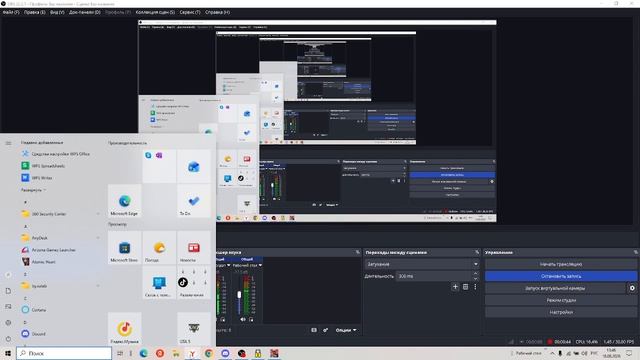This screenshot has height=360, width=640.
Task: Expand the 360 Security Center folder
Action: 60,213
